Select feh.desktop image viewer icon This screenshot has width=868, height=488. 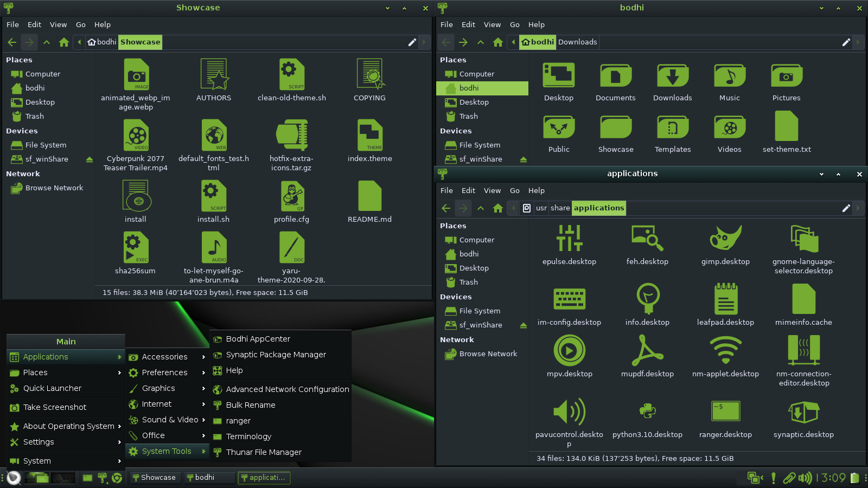click(x=647, y=238)
